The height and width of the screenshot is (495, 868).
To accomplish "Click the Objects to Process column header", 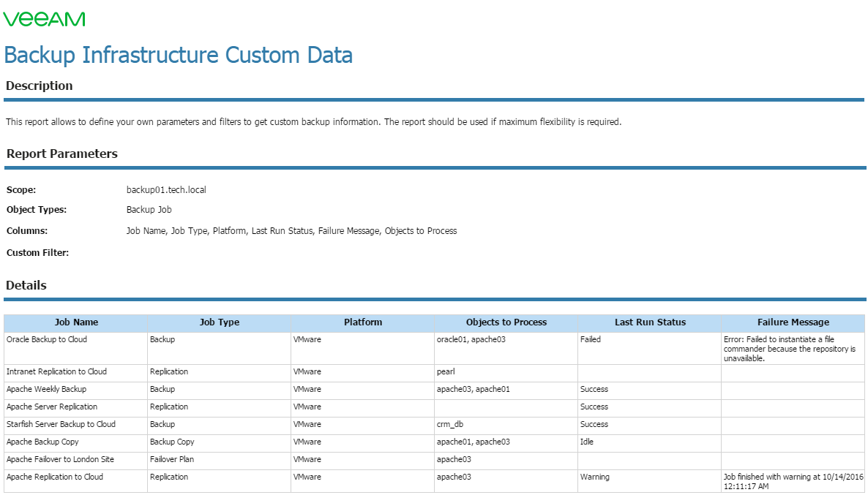I will 506,322.
